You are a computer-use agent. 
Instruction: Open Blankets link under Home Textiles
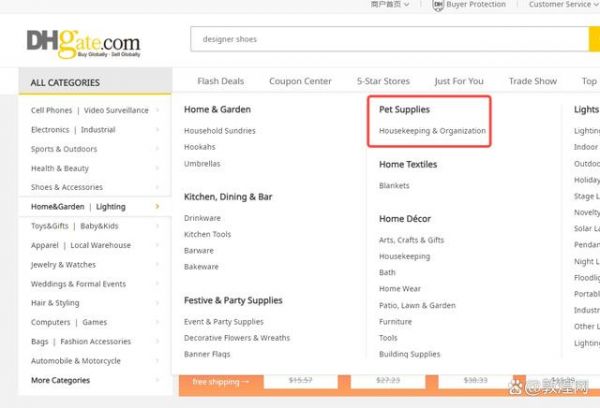click(394, 186)
